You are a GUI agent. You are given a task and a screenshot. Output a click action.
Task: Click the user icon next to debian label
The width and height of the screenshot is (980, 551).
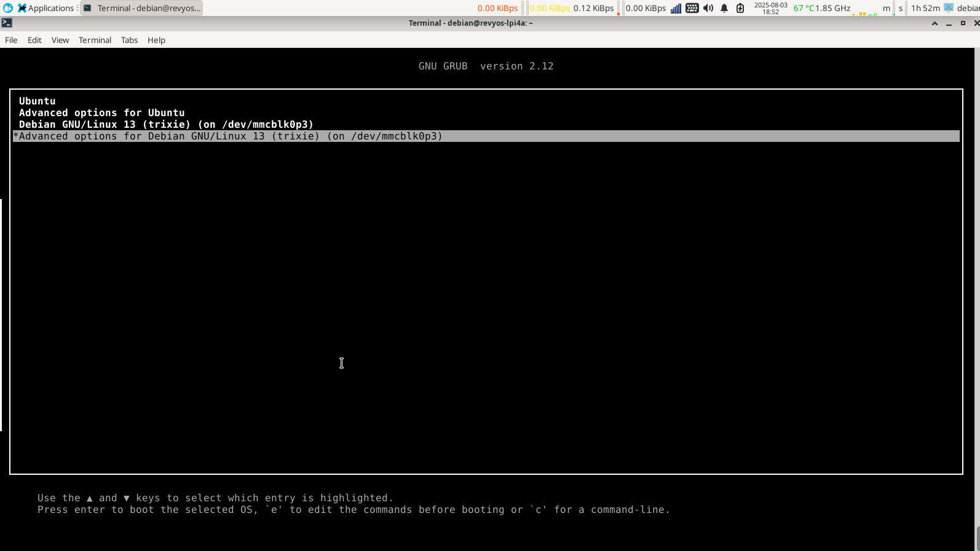[x=949, y=8]
